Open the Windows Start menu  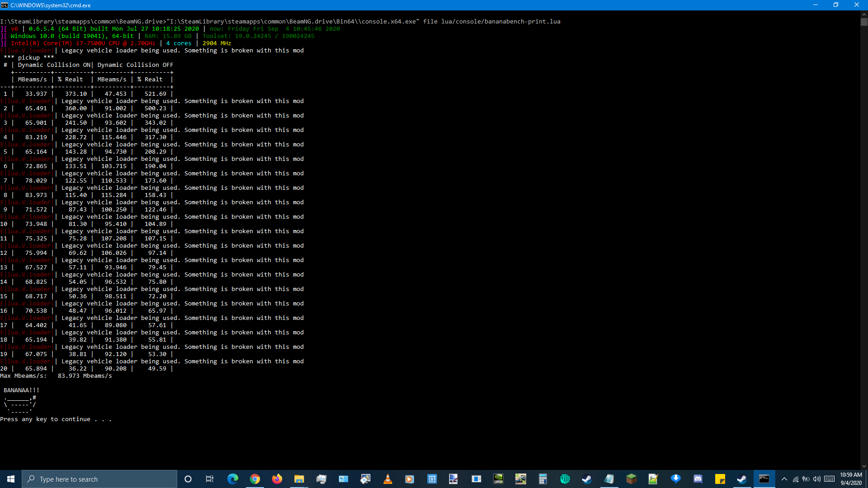click(x=11, y=479)
